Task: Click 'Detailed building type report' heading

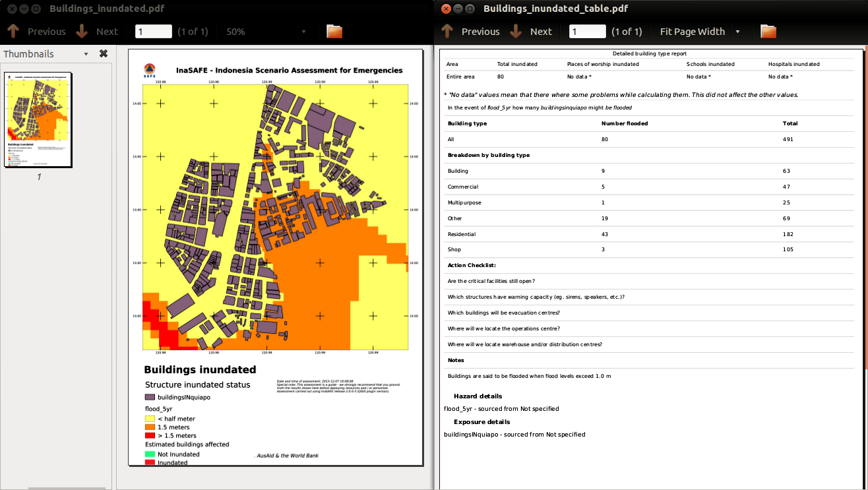Action: click(650, 53)
